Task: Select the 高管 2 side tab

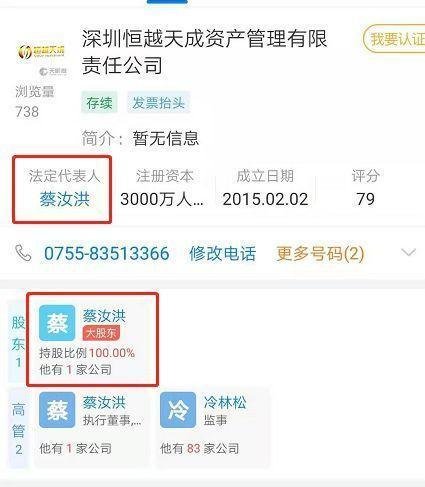Action: coord(18,428)
